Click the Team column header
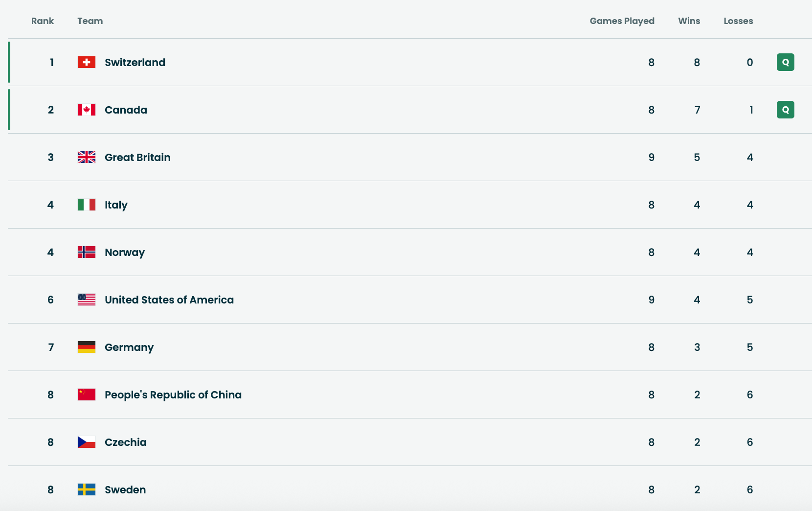 (x=90, y=21)
